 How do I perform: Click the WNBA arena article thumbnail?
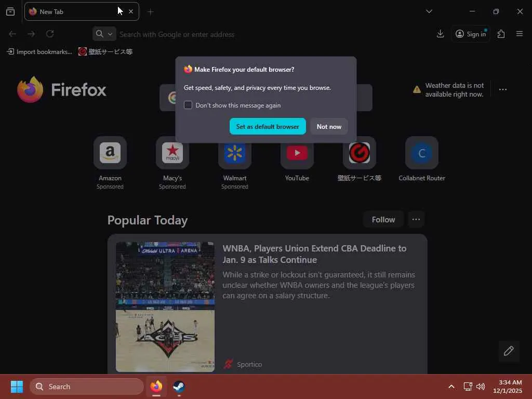pos(165,307)
